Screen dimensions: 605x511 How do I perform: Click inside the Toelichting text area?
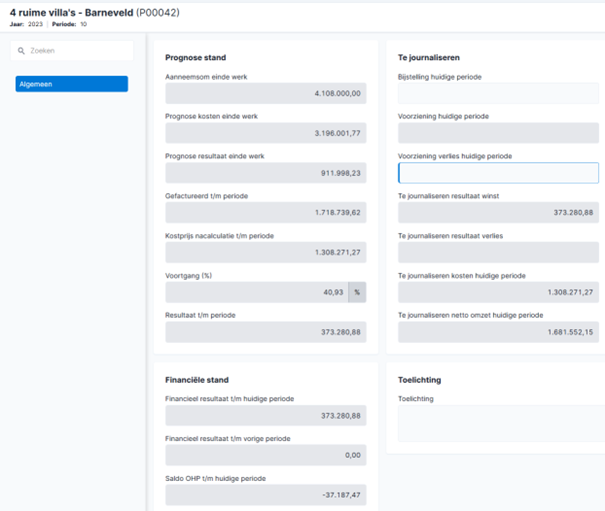click(x=502, y=423)
